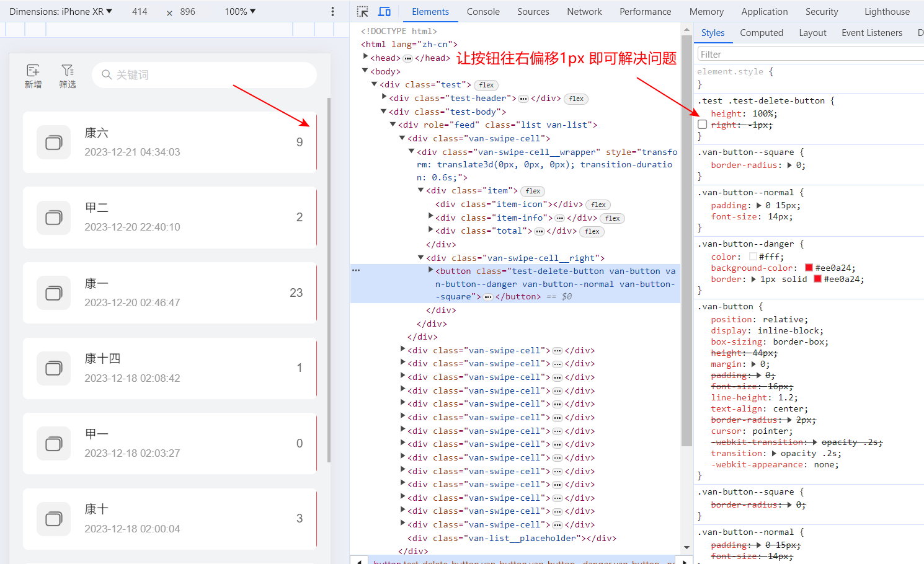Click the rotate dimensions icon
This screenshot has width=924, height=564.
click(x=169, y=12)
